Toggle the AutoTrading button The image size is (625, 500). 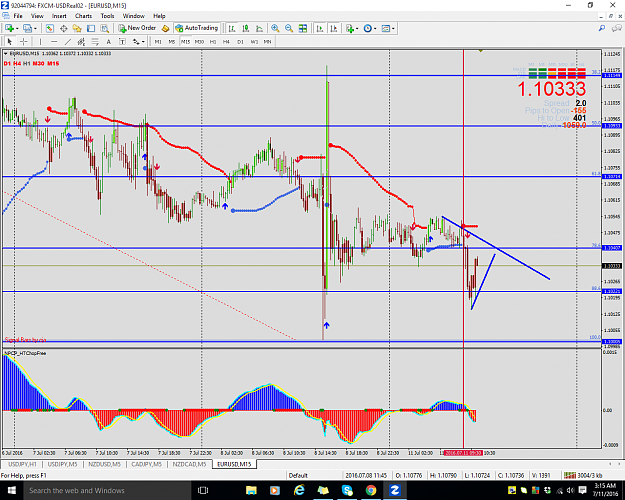197,28
